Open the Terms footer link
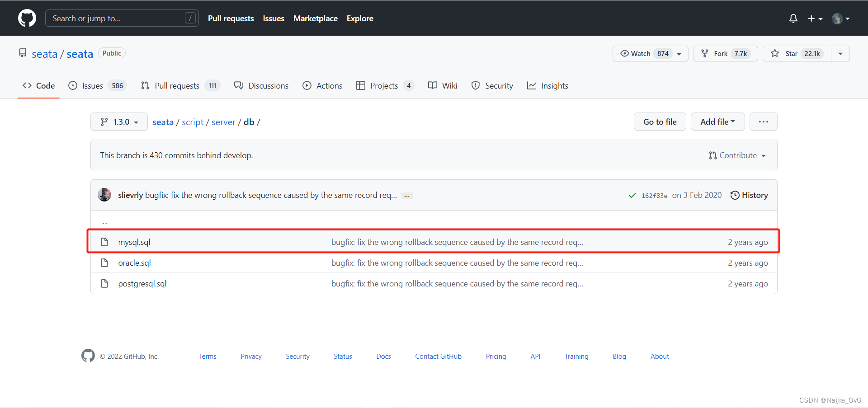 click(x=208, y=356)
